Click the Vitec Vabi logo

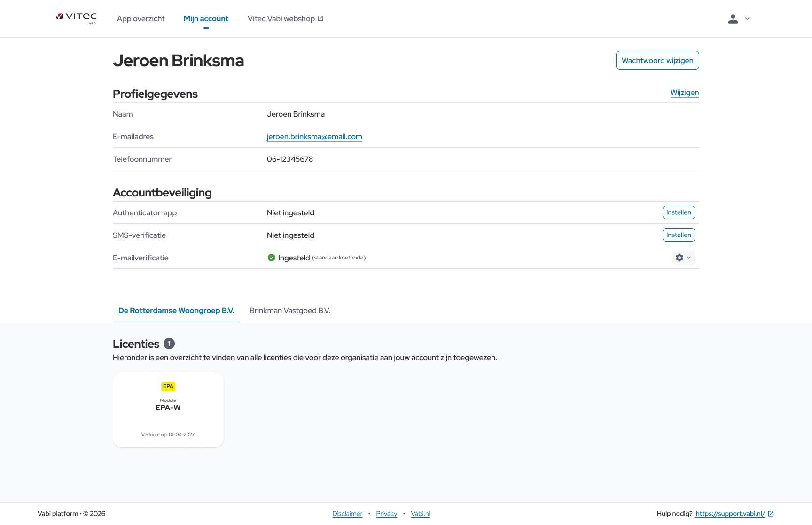[77, 18]
